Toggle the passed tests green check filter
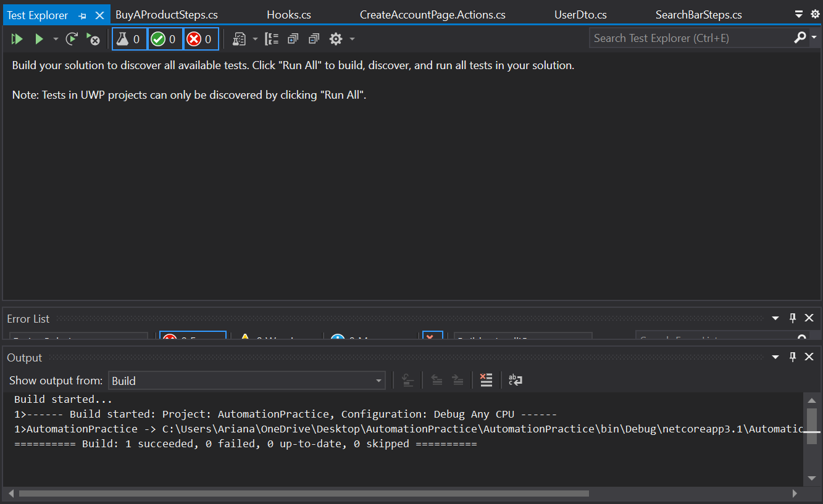Image resolution: width=823 pixels, height=504 pixels. [x=165, y=39]
